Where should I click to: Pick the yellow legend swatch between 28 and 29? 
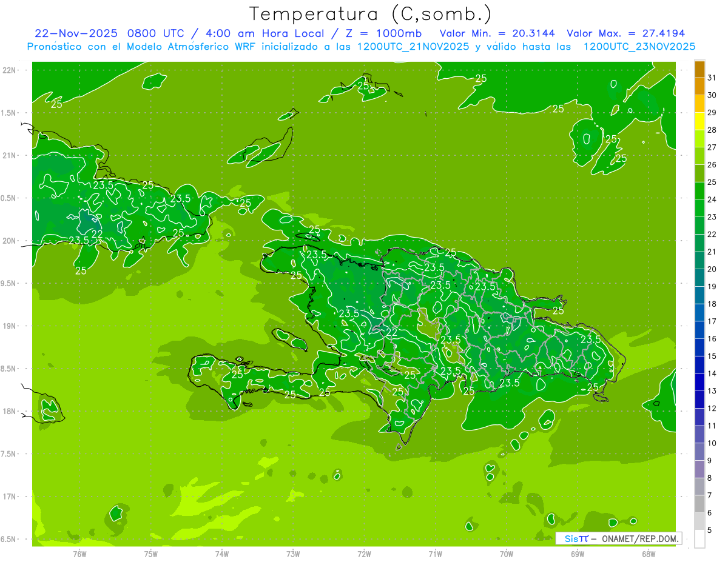click(699, 121)
